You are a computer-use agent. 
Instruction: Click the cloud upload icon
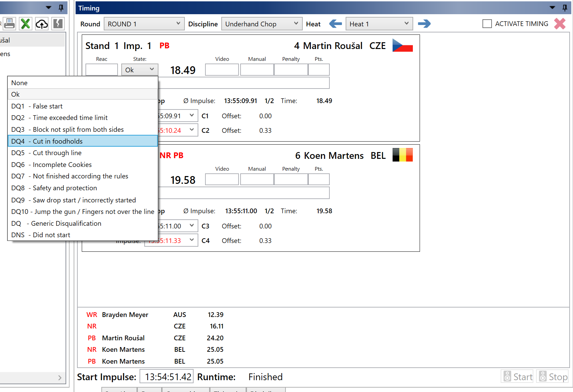[x=42, y=24]
